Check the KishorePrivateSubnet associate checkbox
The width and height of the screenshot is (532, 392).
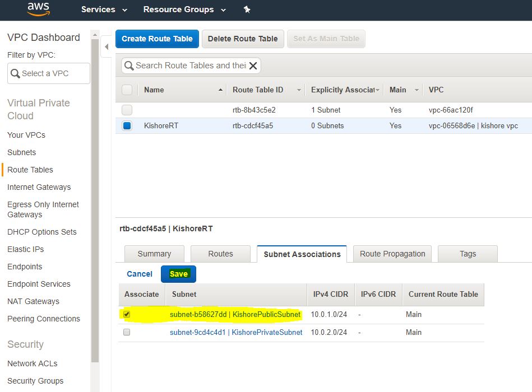coord(127,332)
